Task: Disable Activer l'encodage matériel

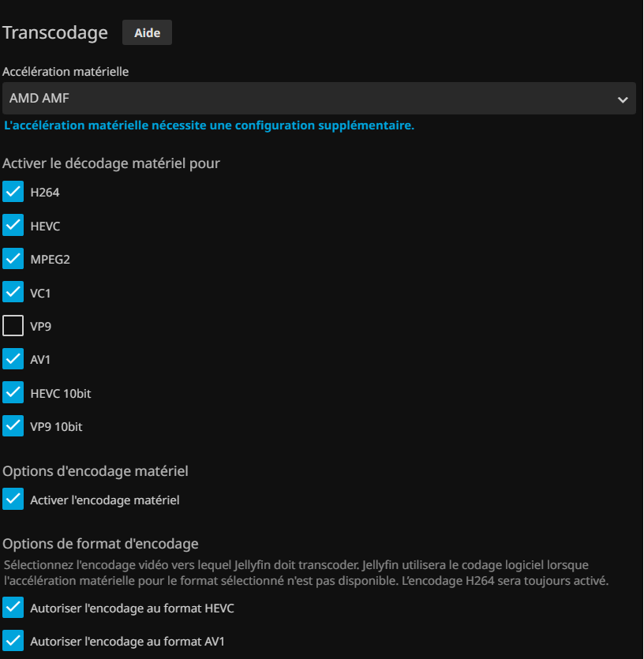Action: tap(13, 500)
